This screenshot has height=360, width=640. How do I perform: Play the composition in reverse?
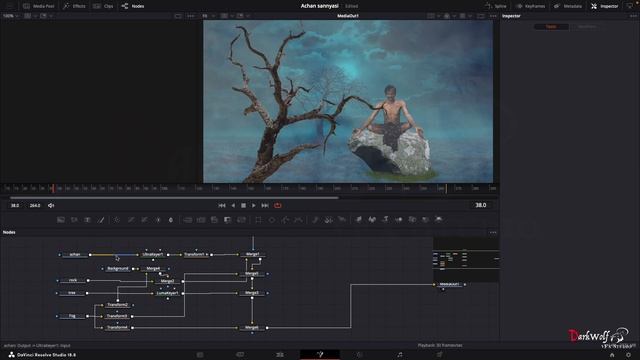pos(233,205)
